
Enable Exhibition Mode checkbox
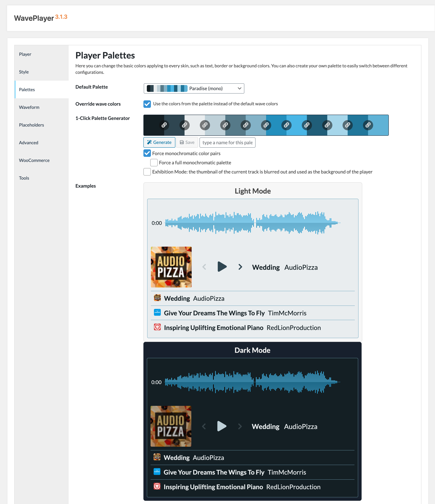click(x=147, y=172)
